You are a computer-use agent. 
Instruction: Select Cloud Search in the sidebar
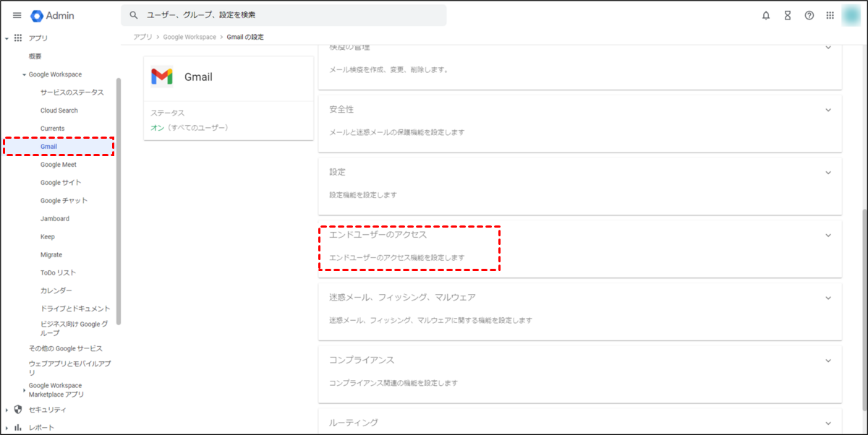[x=59, y=111]
